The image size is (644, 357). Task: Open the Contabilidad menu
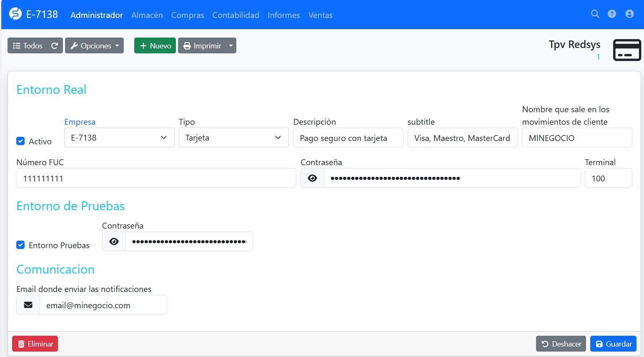(236, 15)
